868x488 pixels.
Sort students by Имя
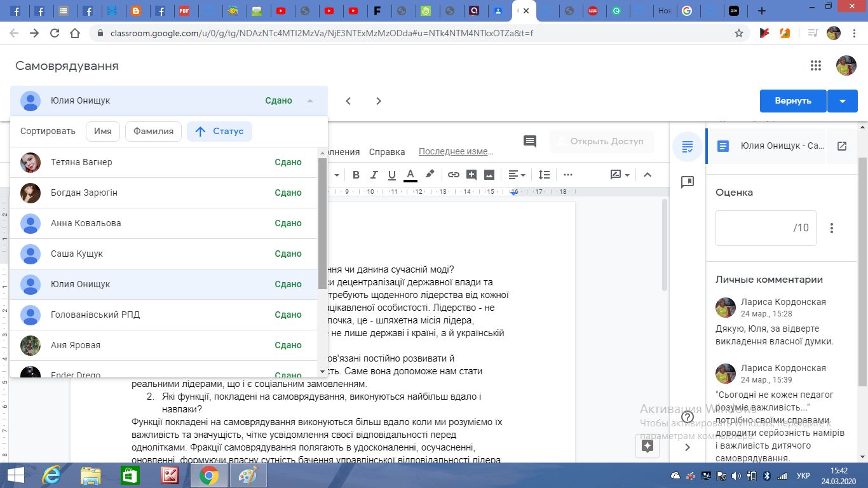103,132
